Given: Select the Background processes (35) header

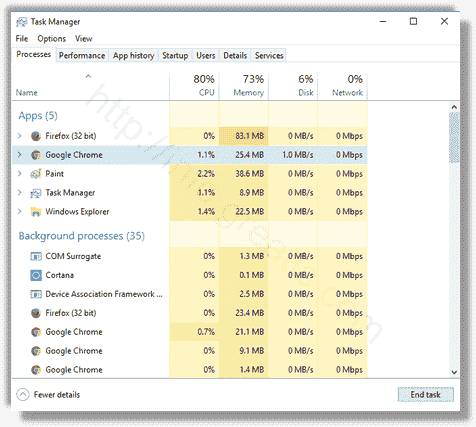Looking at the screenshot, I should tap(82, 236).
